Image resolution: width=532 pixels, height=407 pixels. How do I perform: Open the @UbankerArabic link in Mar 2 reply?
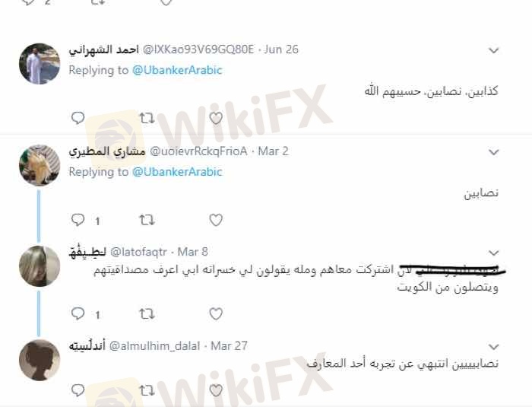177,172
